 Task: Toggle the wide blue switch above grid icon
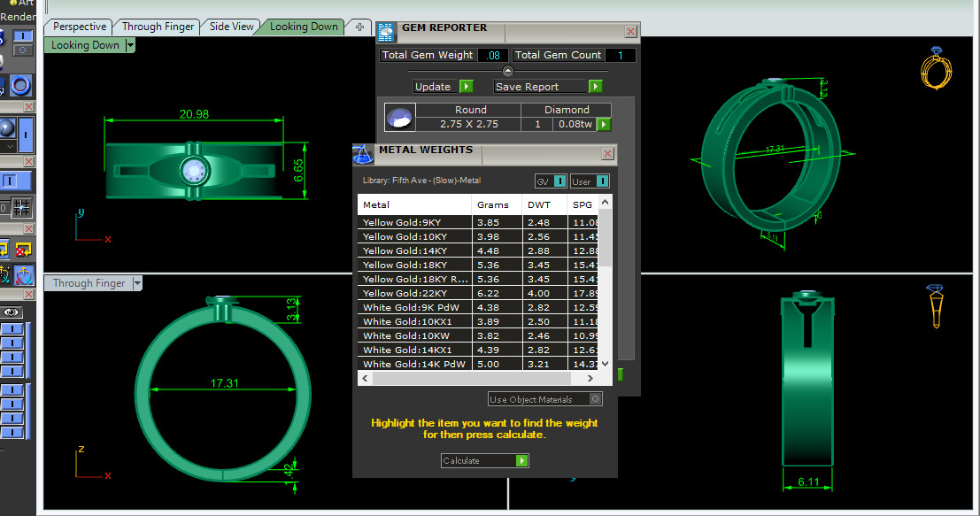(16, 181)
